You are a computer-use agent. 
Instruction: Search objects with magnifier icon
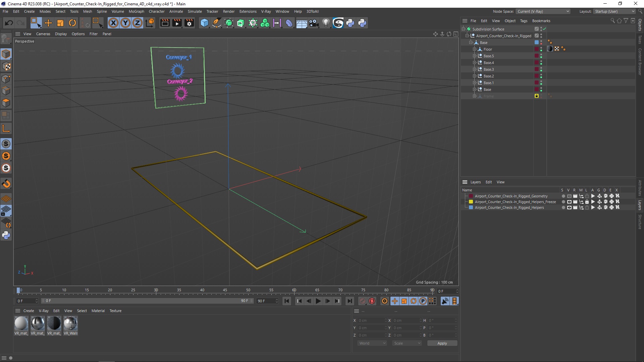[612, 21]
